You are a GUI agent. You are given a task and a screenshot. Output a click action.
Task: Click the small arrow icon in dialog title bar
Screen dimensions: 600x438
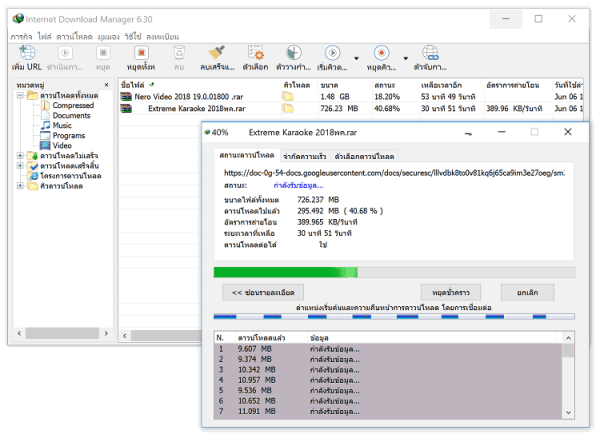coord(468,134)
